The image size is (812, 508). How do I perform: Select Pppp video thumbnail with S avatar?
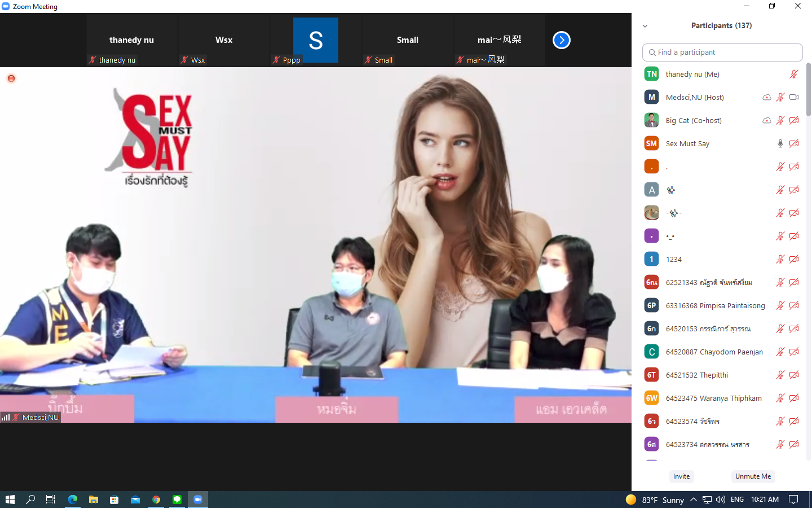[x=316, y=41]
